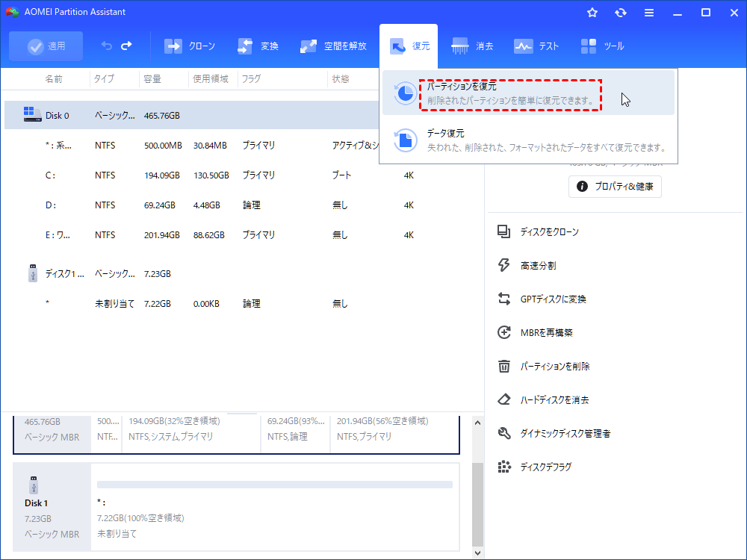
Task: Click the Disk 1 USB label in disk map
Action: [52, 507]
